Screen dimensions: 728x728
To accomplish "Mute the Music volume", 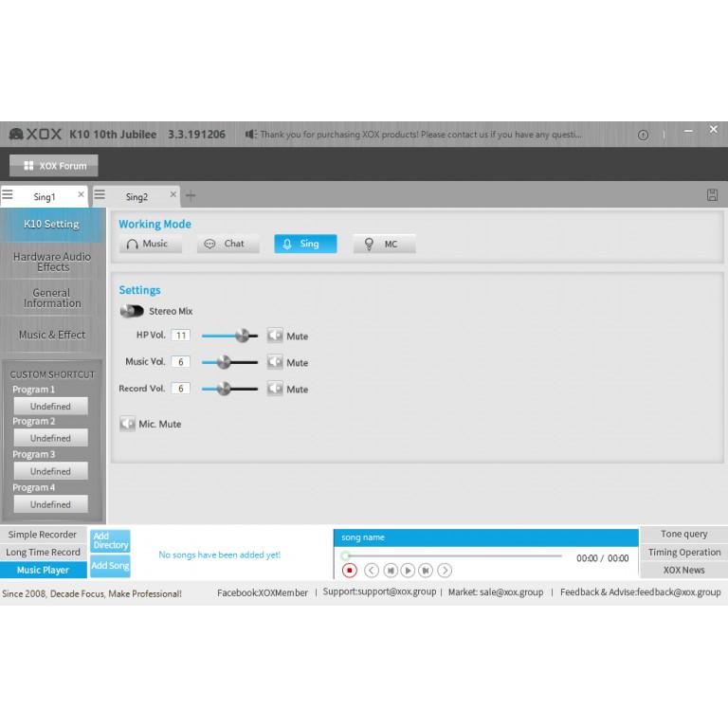I will click(x=275, y=362).
